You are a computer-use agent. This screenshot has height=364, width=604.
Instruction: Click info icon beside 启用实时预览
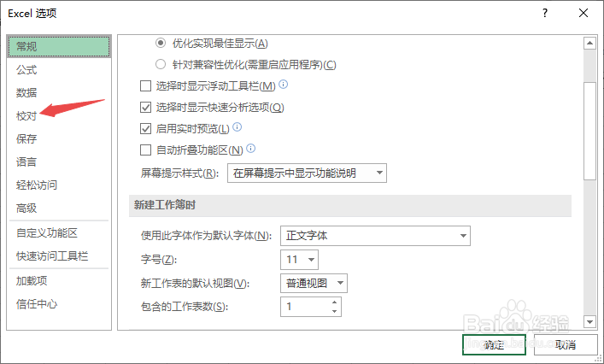(237, 127)
